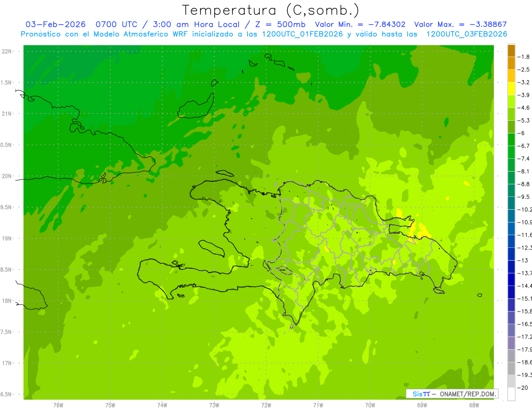Click the dark orange swatch above -1.8
The width and height of the screenshot is (532, 411).
point(511,51)
